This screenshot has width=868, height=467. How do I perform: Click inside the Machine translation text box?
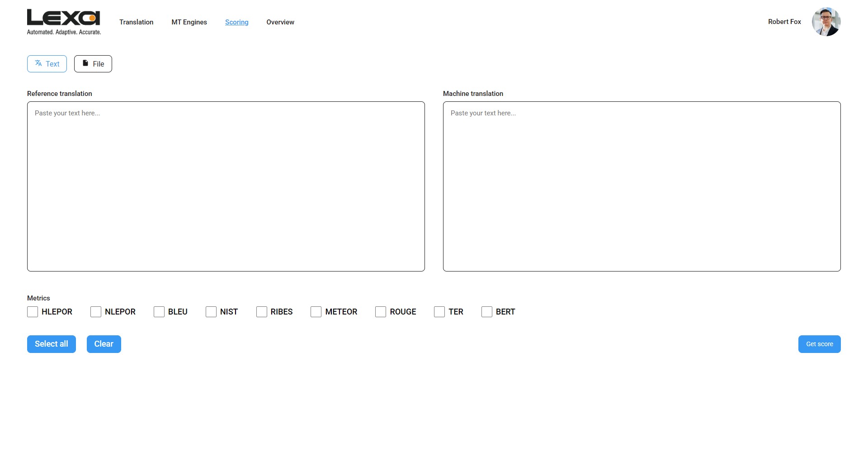(642, 186)
